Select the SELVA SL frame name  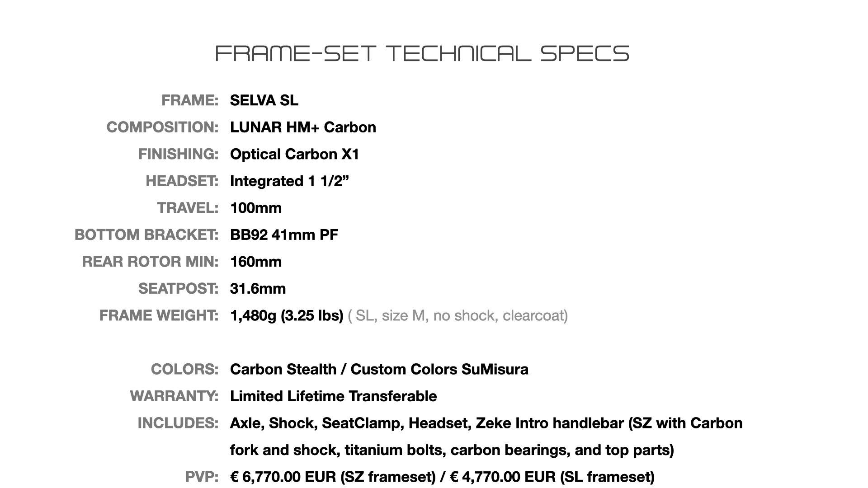(x=264, y=100)
